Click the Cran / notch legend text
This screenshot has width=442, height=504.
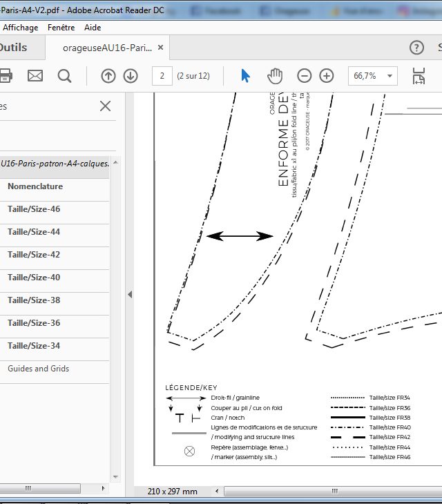(x=228, y=418)
